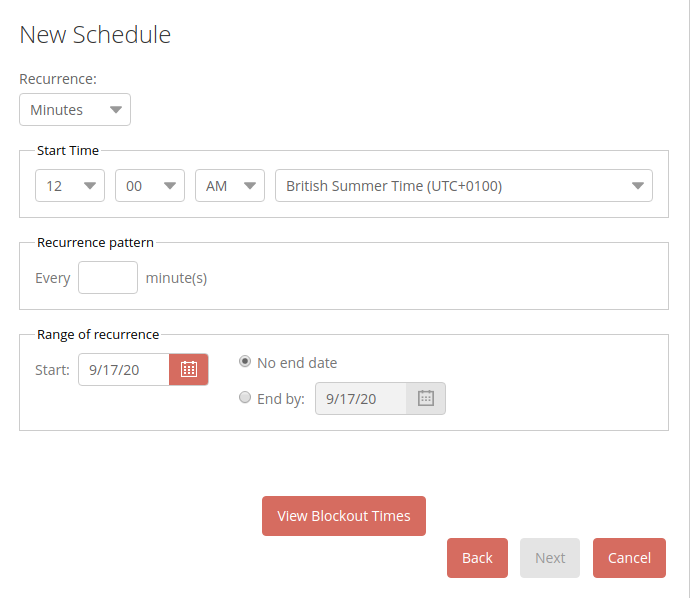
Task: Open the minutes dropdown showing 00
Action: (150, 186)
